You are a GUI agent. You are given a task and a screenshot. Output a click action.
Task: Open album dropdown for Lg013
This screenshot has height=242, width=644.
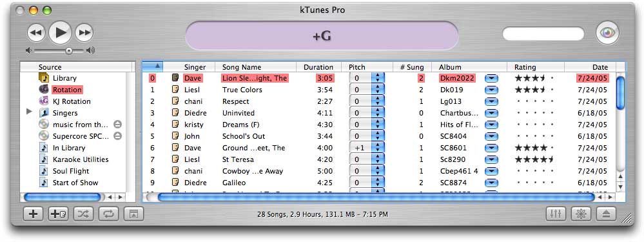tap(491, 101)
